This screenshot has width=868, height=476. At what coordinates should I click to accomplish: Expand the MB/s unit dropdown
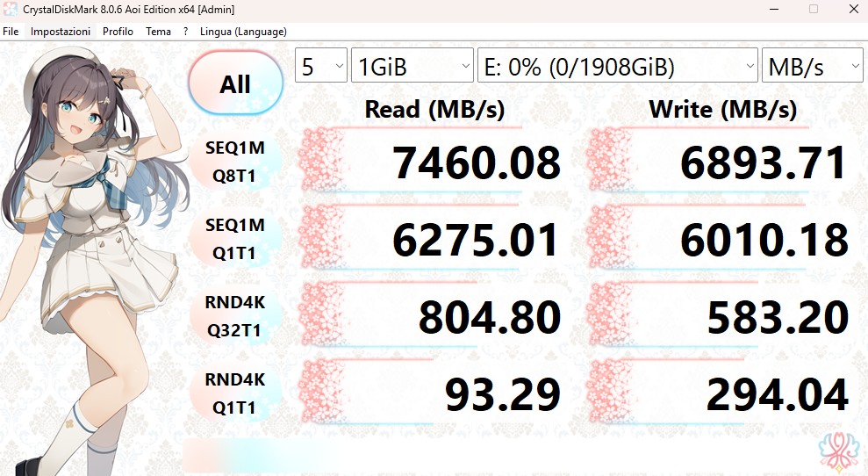pyautogui.click(x=813, y=66)
